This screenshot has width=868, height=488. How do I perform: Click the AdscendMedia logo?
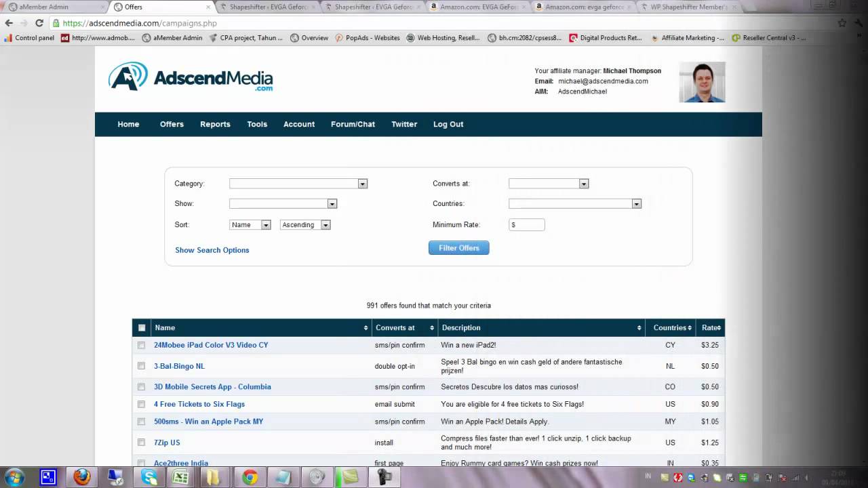coord(191,77)
